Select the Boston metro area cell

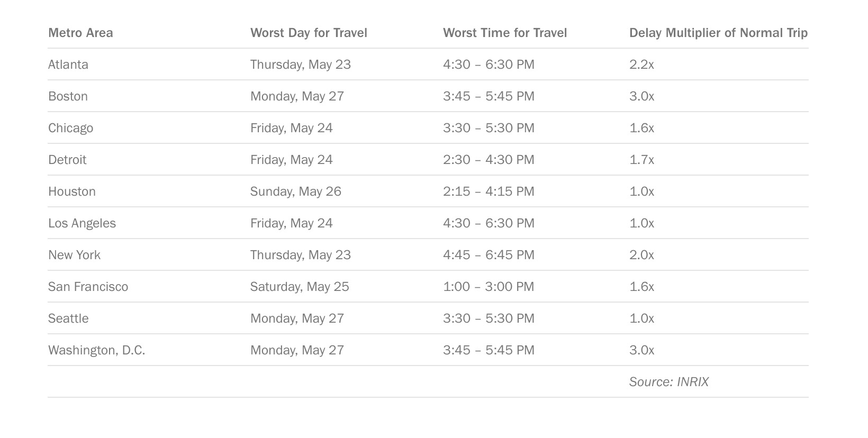pyautogui.click(x=68, y=96)
